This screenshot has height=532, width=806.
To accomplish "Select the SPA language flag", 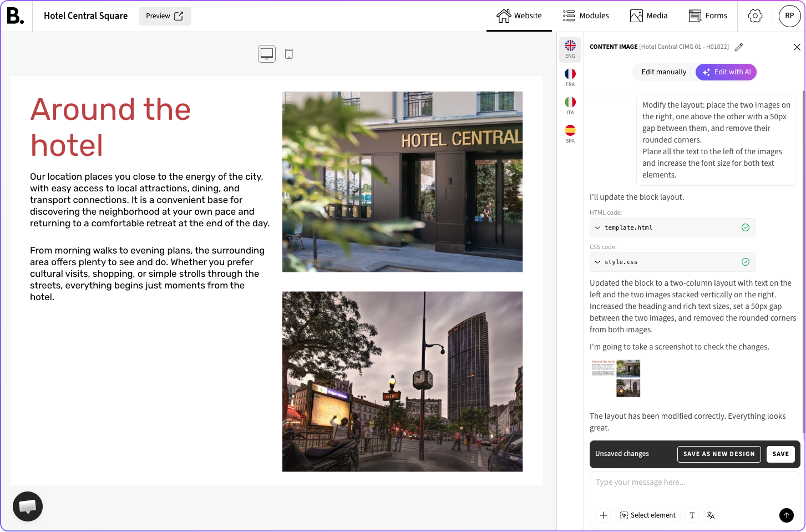I will [570, 134].
